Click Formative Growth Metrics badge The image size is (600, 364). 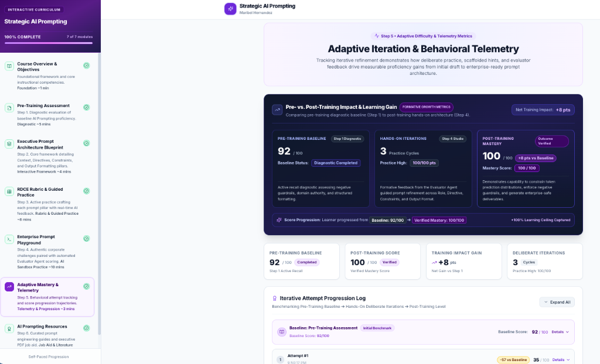(427, 107)
